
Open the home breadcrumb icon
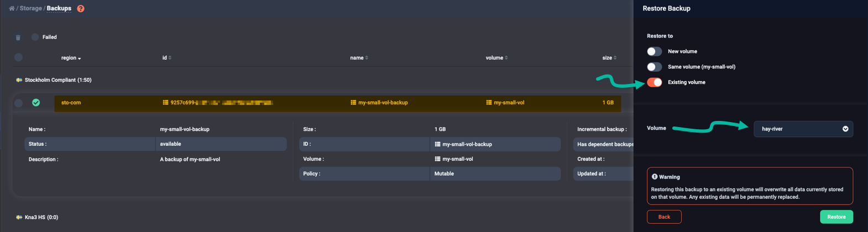12,8
